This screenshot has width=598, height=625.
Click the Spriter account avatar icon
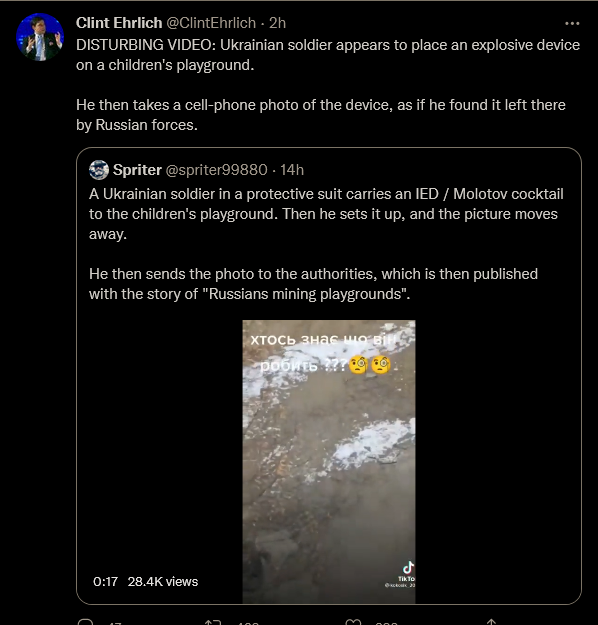click(x=99, y=170)
